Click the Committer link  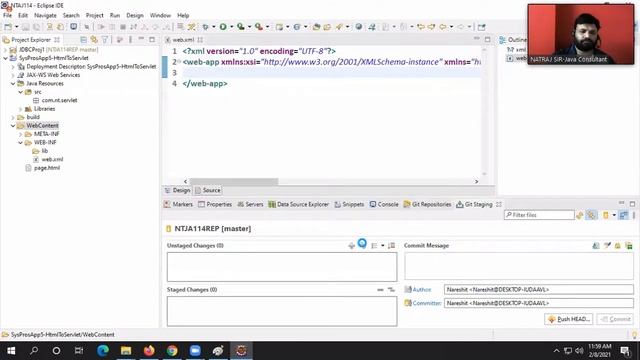[427, 303]
